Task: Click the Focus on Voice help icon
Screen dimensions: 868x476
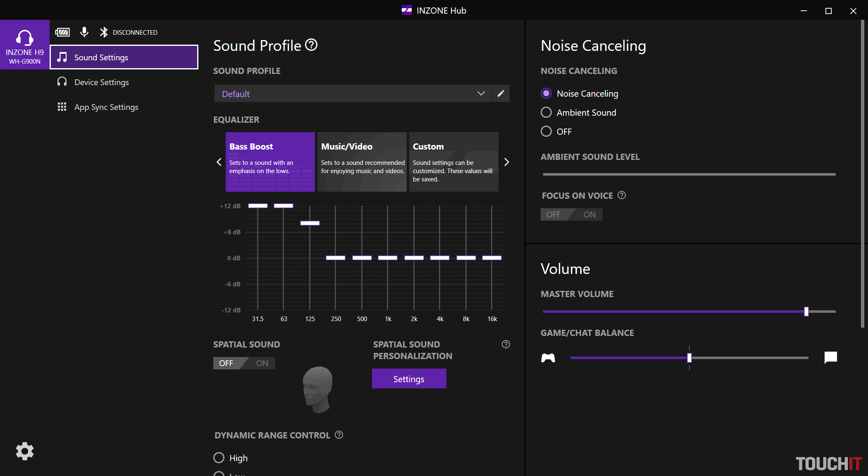Action: (x=622, y=195)
